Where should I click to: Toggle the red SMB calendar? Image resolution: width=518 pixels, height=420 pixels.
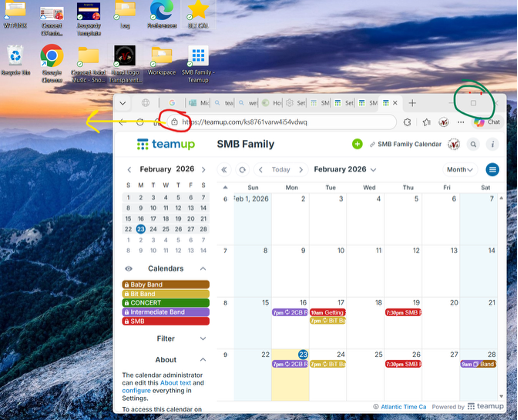tap(166, 321)
